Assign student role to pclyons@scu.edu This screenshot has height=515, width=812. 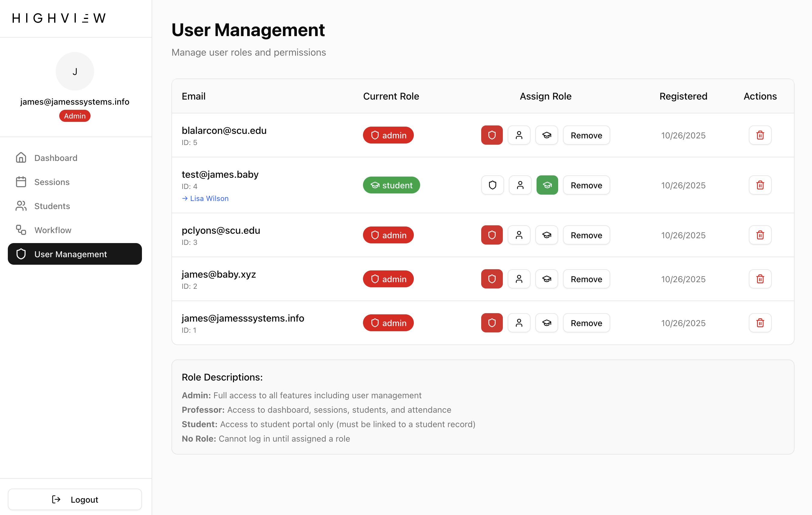click(x=547, y=235)
